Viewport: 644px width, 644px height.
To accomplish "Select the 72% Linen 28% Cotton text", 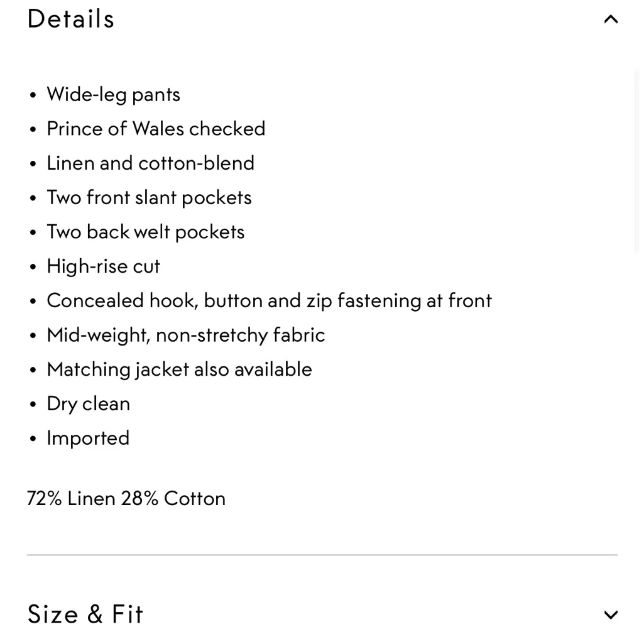I will click(x=126, y=498).
